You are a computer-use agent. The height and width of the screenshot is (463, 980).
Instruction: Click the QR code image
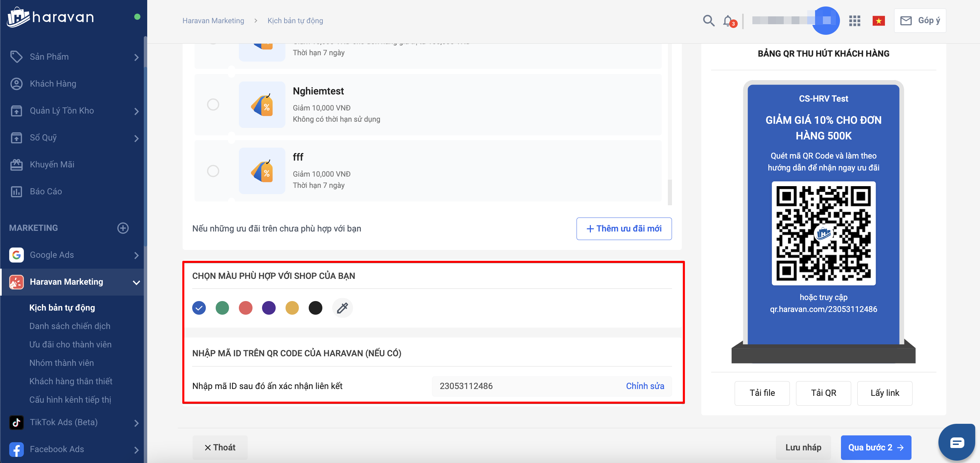click(823, 233)
